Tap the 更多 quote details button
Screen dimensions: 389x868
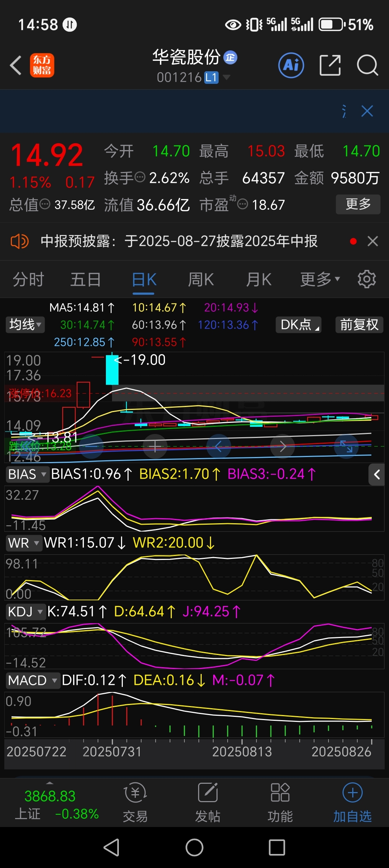pyautogui.click(x=358, y=204)
